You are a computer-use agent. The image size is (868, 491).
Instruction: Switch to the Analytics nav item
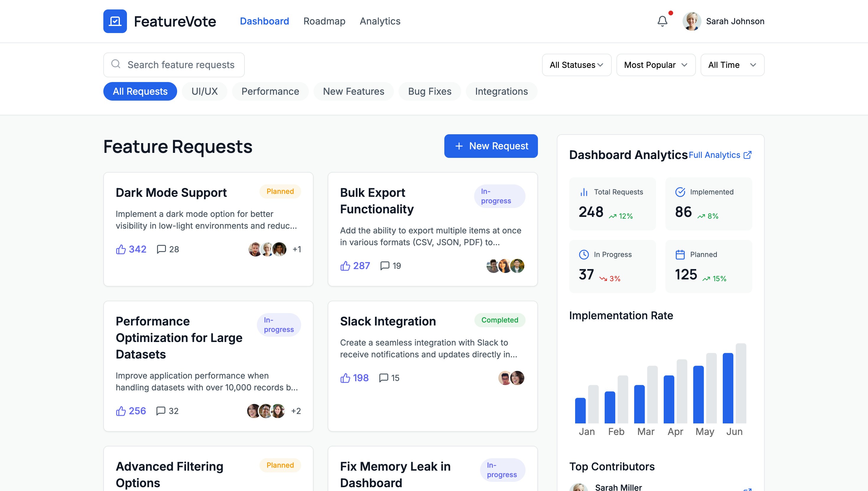[x=380, y=21]
